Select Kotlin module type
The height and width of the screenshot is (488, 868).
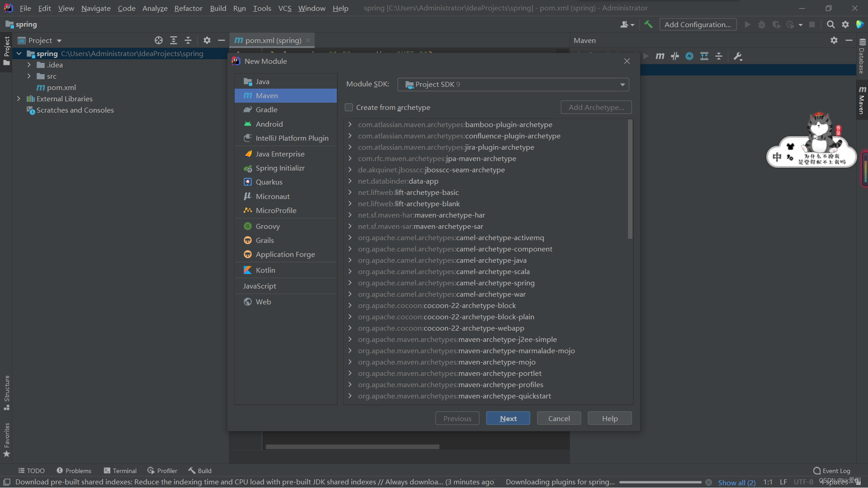285,270
